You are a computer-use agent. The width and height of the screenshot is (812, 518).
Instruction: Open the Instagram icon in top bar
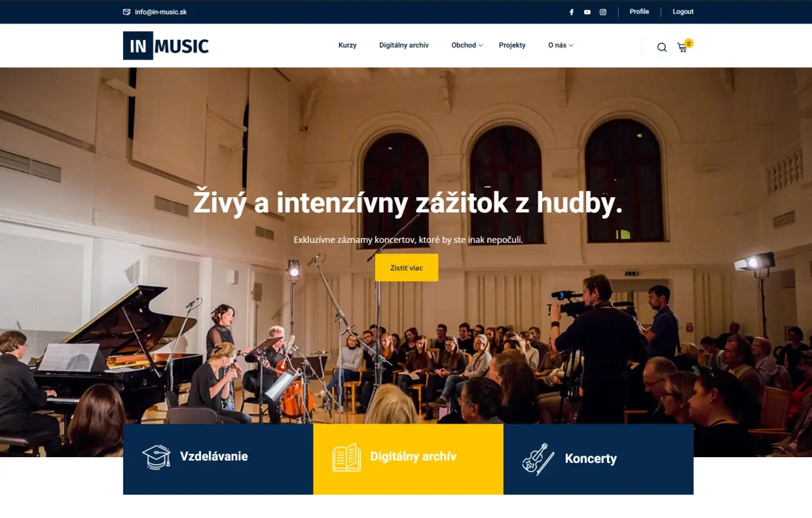tap(603, 12)
